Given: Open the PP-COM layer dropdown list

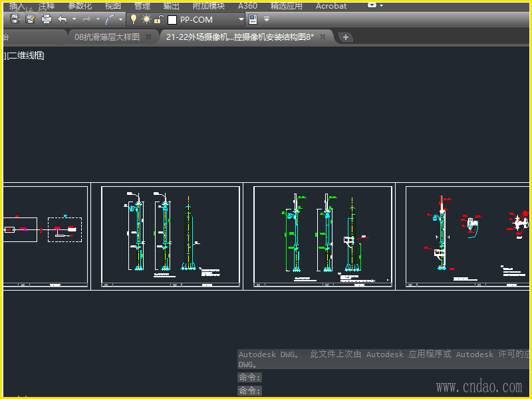Looking at the screenshot, I should 241,19.
